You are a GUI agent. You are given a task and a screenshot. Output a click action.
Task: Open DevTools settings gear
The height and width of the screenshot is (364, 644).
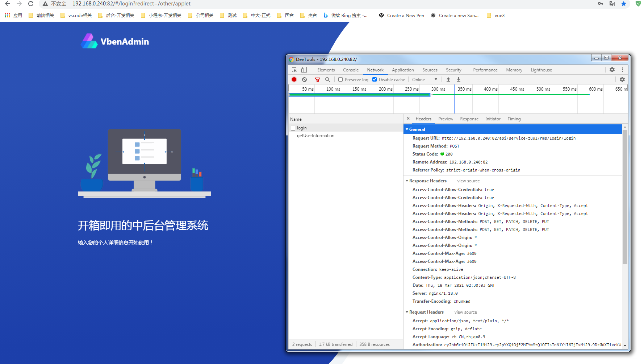[612, 70]
